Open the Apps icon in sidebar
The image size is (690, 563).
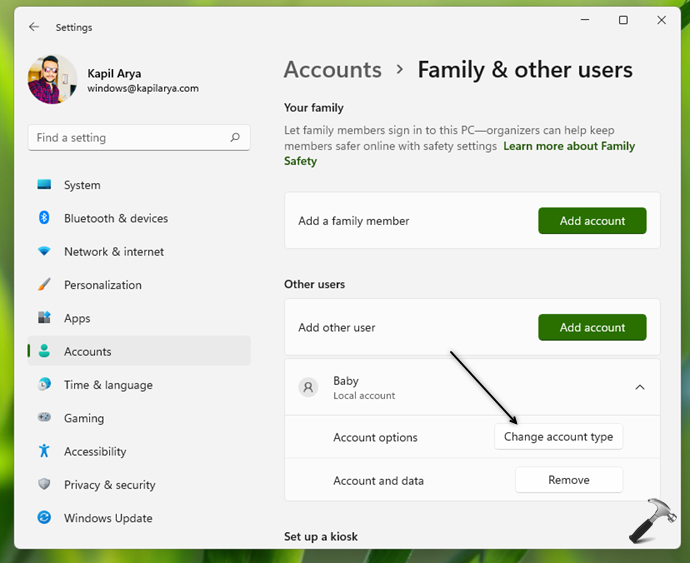pos(44,318)
